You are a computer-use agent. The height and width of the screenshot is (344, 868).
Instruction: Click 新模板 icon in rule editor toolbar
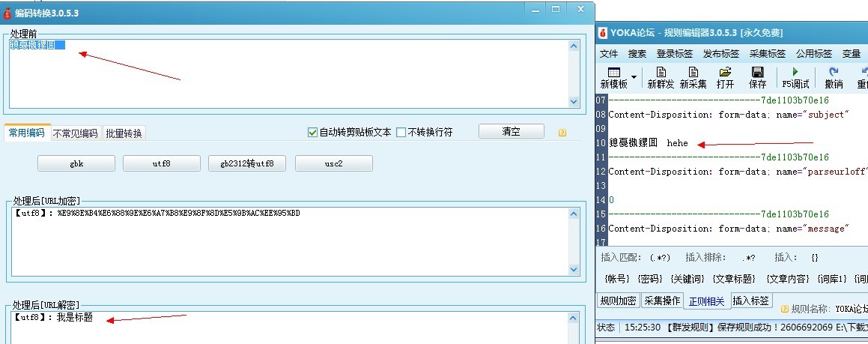click(614, 73)
